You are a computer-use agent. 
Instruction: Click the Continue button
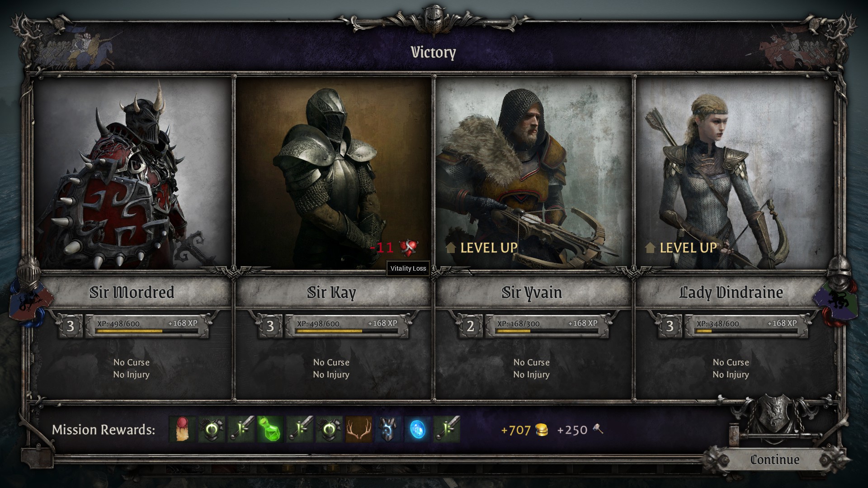774,460
